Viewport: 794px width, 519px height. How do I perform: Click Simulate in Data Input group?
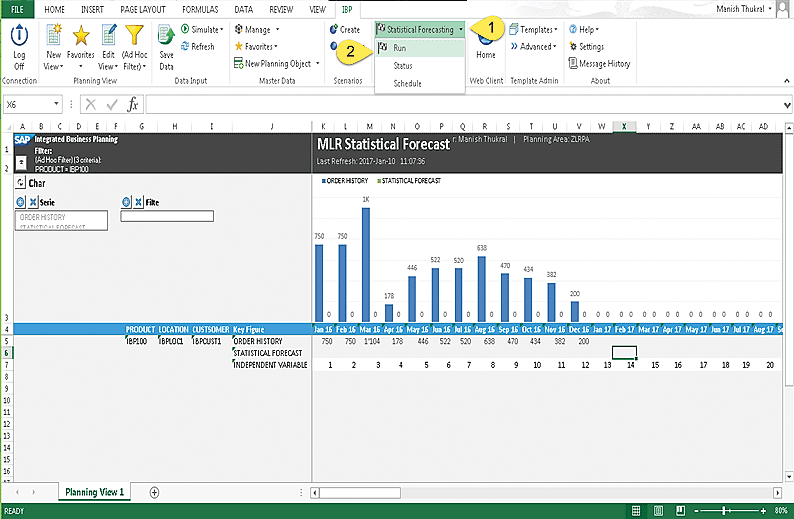[x=203, y=29]
